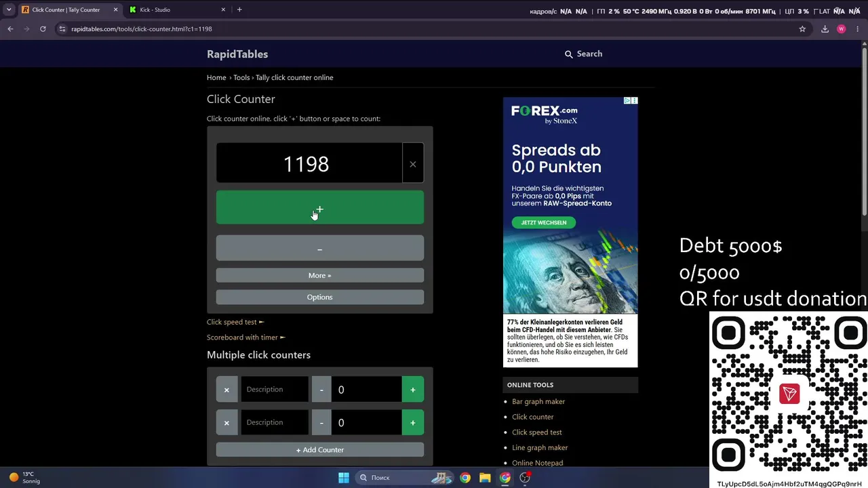Viewport: 868px width, 488px height.
Task: Expand the More options panel
Action: point(319,275)
